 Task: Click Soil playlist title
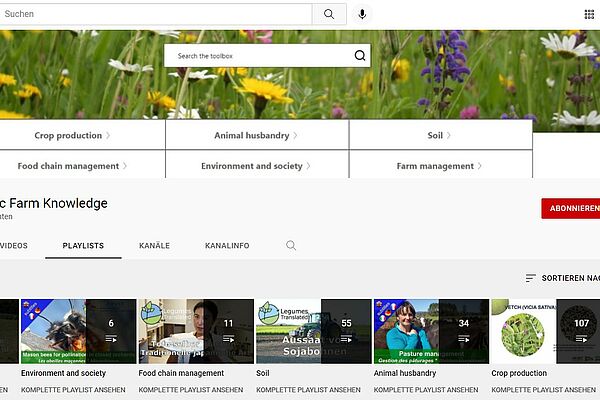pyautogui.click(x=262, y=373)
